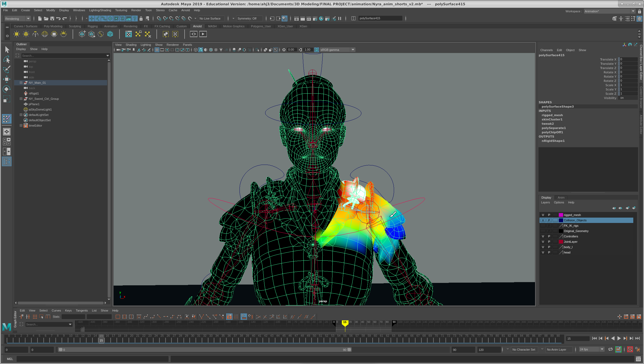Viewport: 644px width, 364px height.
Task: Toggle playback P on the Controllers layer
Action: click(x=549, y=236)
